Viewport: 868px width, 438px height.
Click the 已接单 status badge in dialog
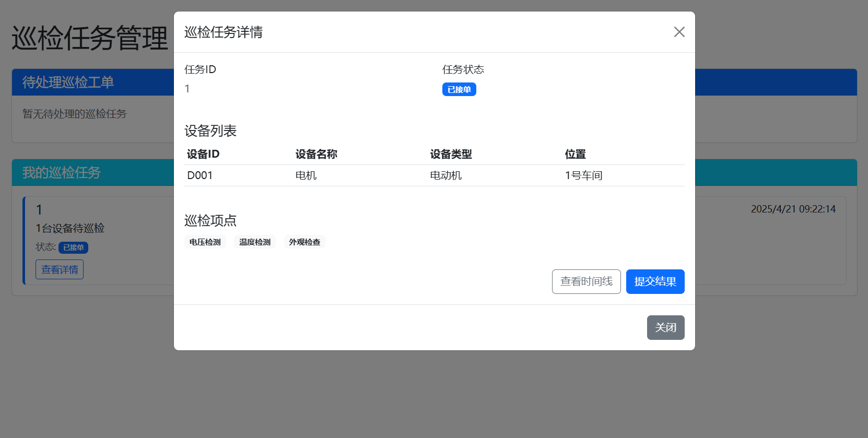[x=459, y=89]
